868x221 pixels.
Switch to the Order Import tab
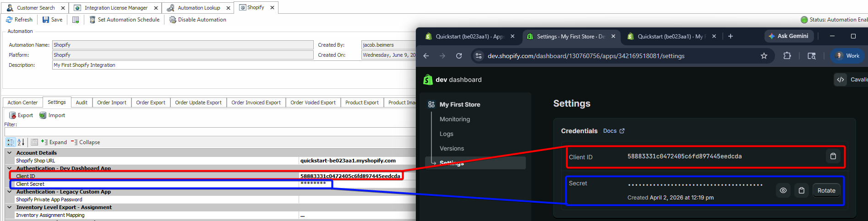(x=111, y=102)
